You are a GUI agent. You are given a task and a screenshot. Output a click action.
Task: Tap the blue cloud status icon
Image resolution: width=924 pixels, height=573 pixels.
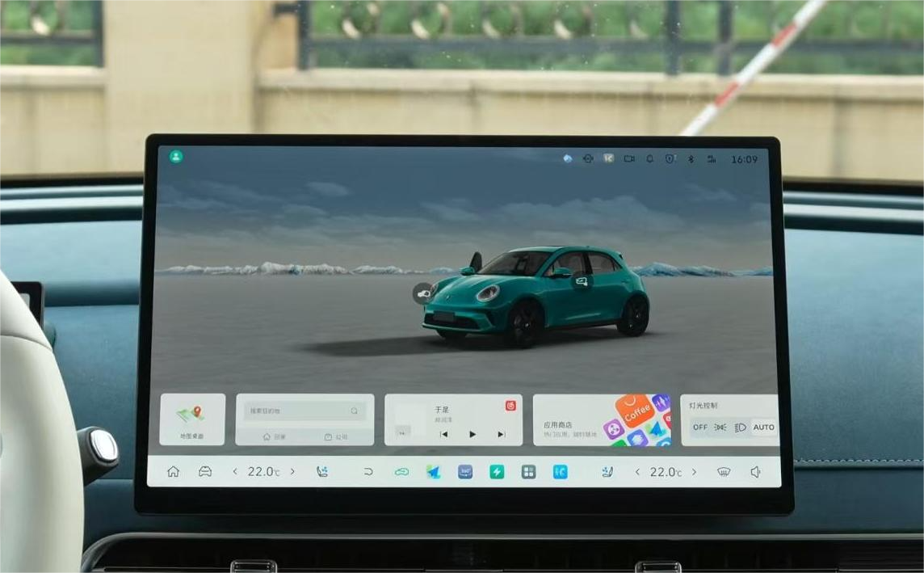[568, 158]
